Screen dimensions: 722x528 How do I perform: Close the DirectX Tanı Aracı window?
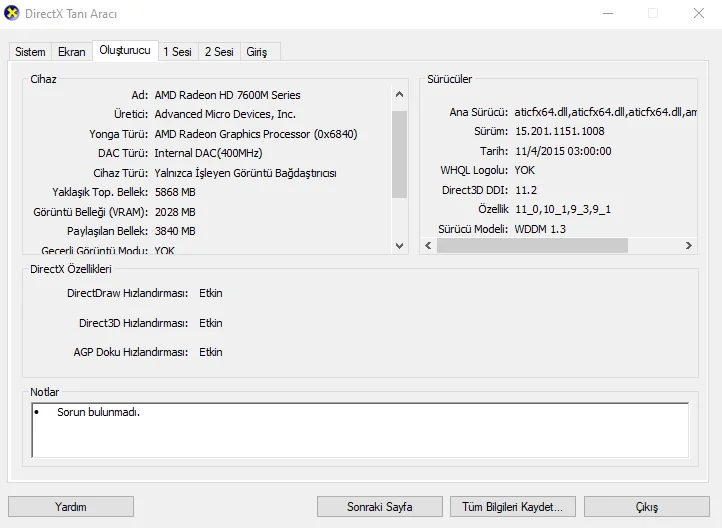[x=699, y=13]
